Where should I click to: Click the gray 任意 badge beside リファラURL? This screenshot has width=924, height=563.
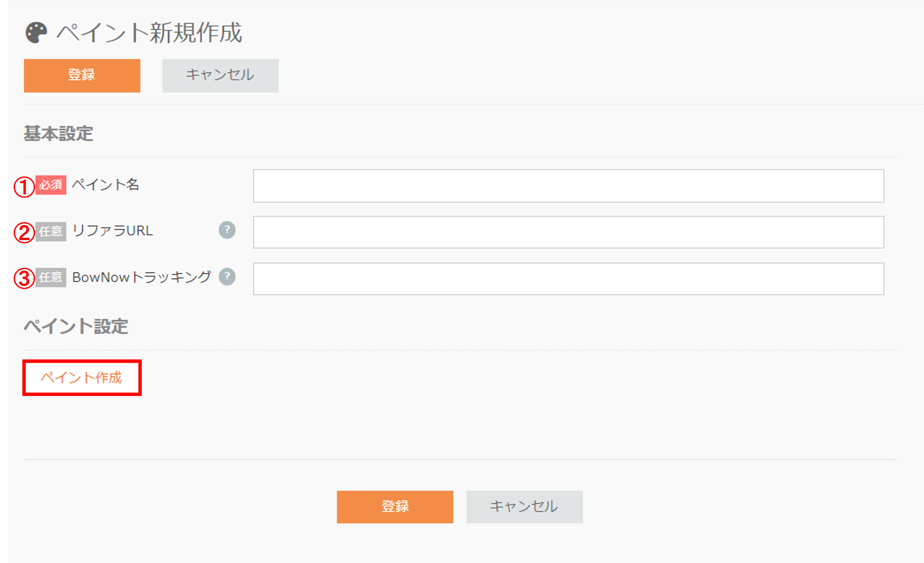click(51, 231)
